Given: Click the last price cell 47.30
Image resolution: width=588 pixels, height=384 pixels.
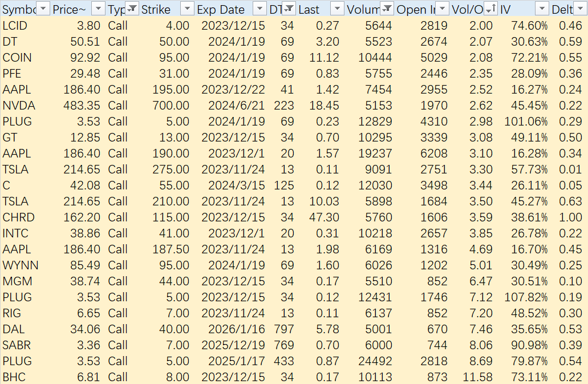Looking at the screenshot, I should coord(324,217).
